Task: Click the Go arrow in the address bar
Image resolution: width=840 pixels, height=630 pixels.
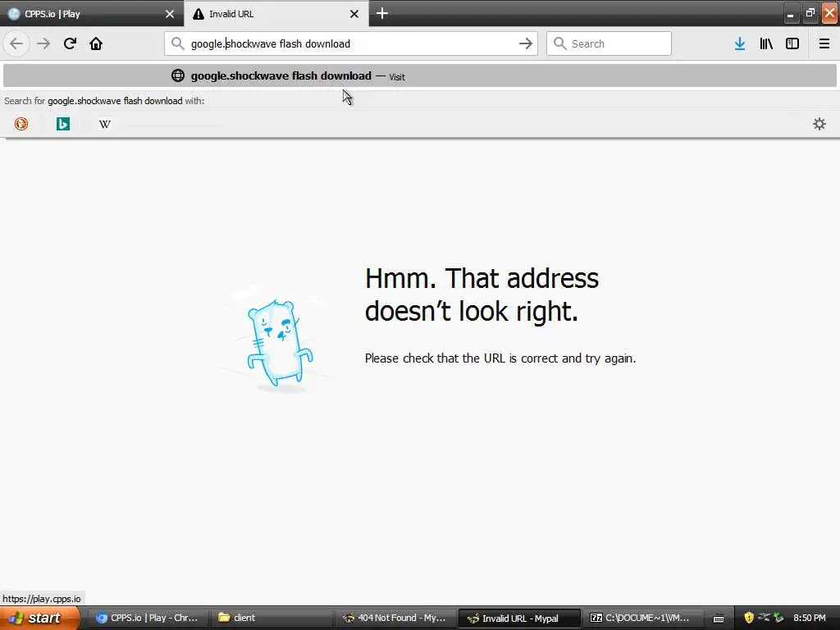Action: coord(526,43)
